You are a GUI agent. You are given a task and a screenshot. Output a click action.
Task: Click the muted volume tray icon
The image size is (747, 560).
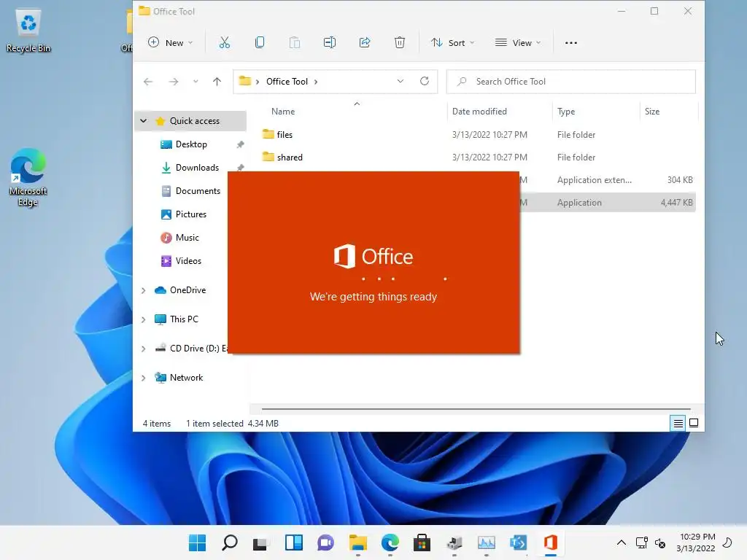click(x=660, y=542)
